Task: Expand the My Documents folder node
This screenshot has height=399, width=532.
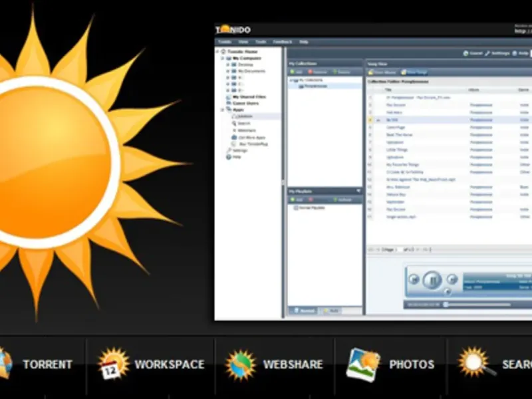Action: click(x=228, y=71)
